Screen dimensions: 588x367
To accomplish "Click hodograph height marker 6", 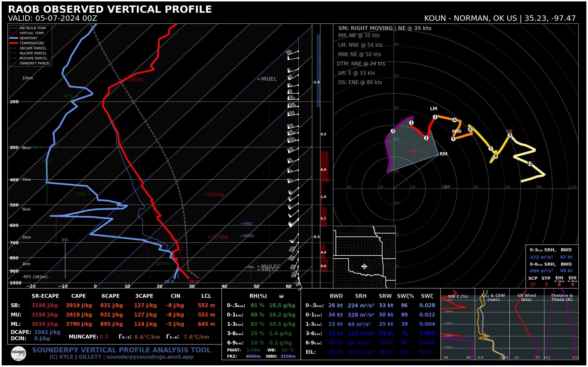I will (x=470, y=129).
